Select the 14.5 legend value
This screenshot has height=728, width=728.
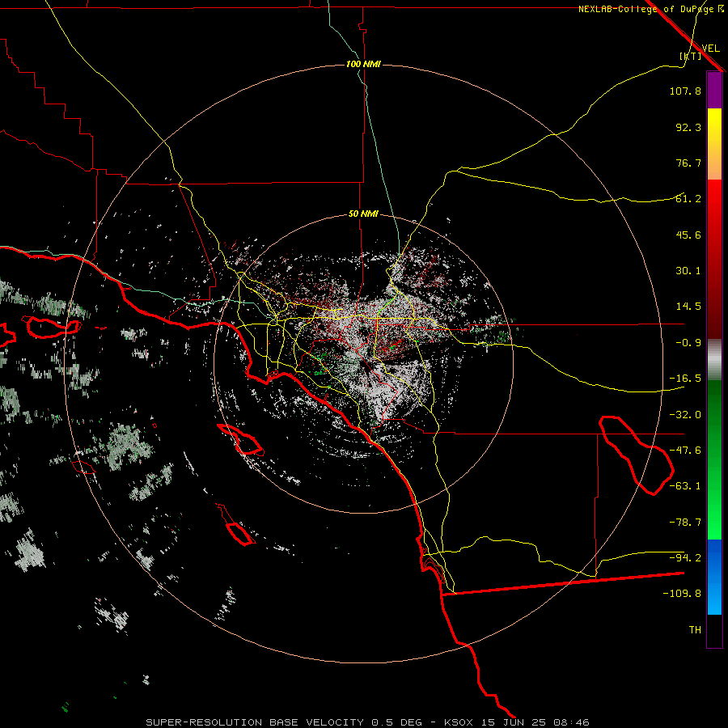pyautogui.click(x=688, y=307)
